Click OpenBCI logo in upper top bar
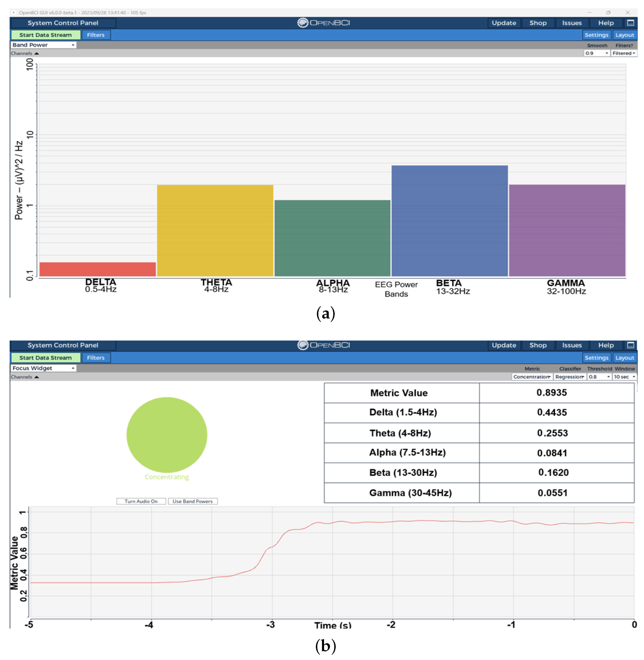This screenshot has width=644, height=660. 323,23
